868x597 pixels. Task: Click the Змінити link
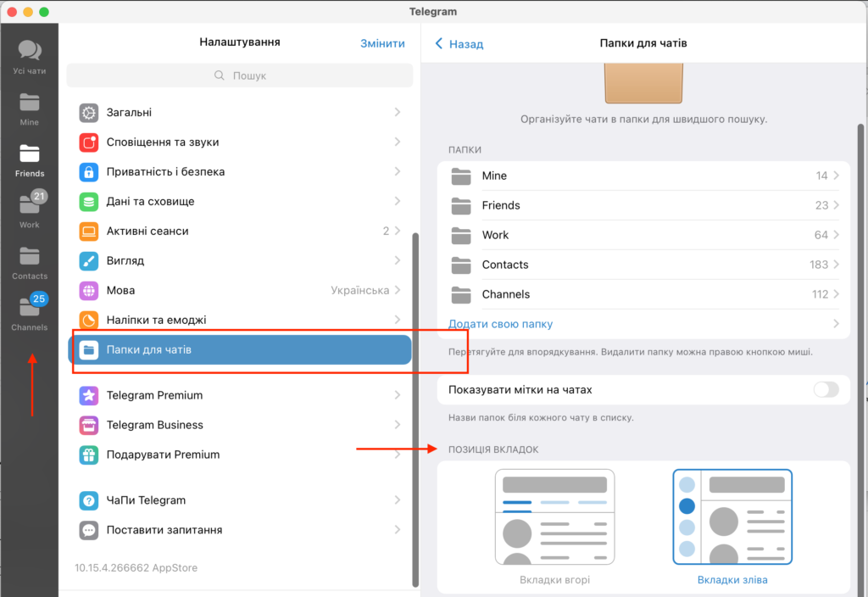(382, 43)
